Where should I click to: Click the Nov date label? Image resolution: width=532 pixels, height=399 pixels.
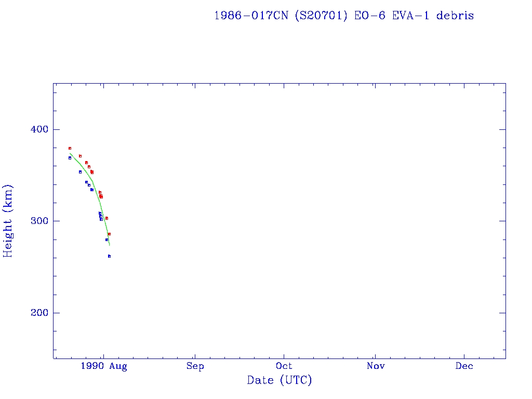click(375, 366)
